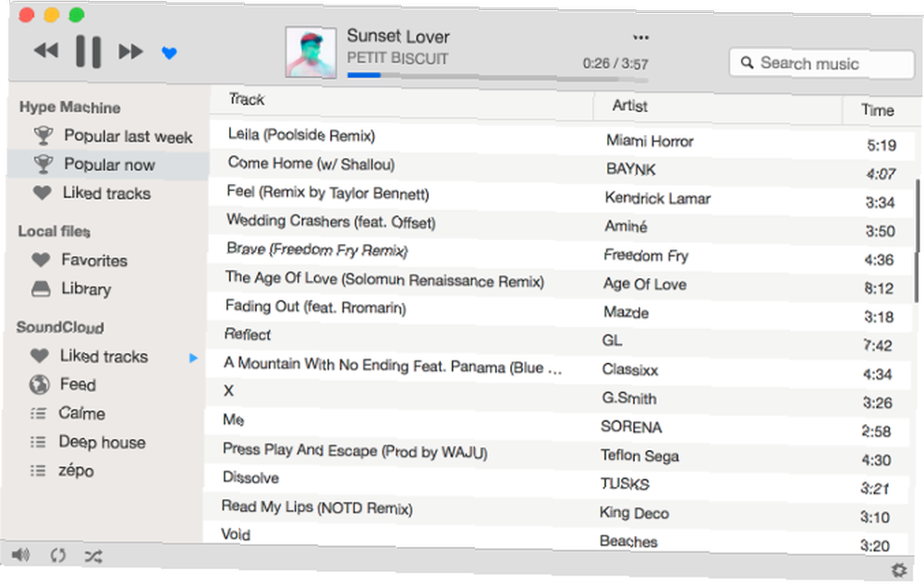924x584 pixels.
Task: Open the SoundCloud Feed
Action: point(78,384)
